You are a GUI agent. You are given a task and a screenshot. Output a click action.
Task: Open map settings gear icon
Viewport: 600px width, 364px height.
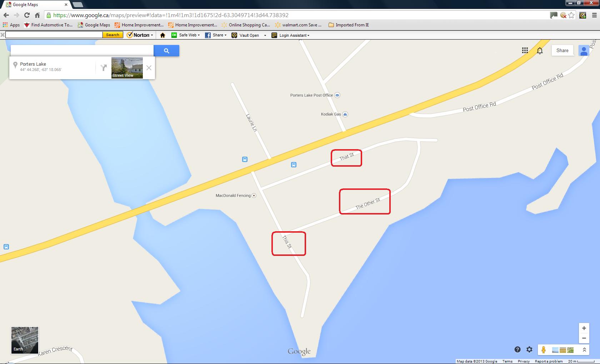tap(529, 350)
